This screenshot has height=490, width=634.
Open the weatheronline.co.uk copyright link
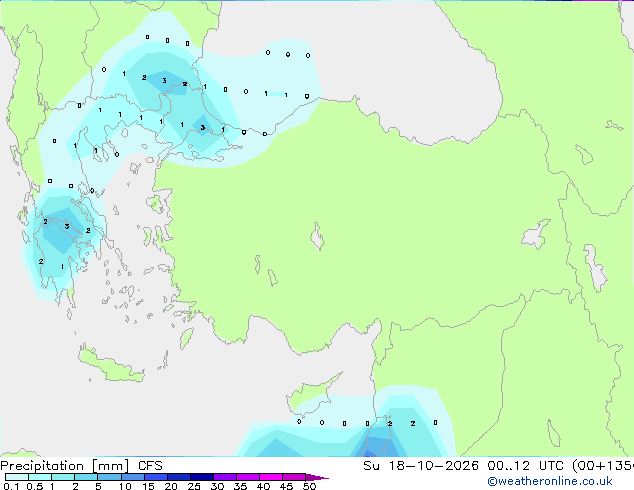pyautogui.click(x=550, y=481)
